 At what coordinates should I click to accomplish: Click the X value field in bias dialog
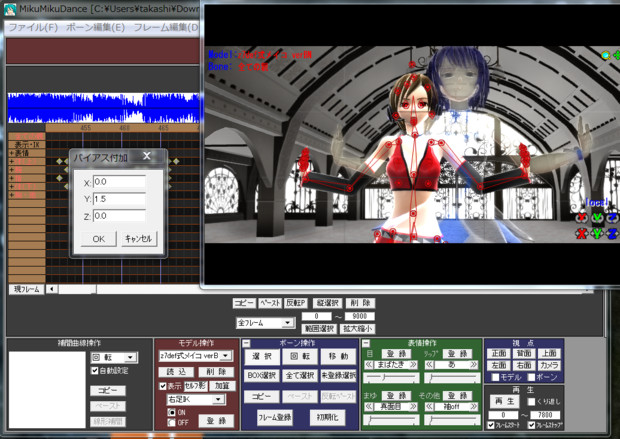[119, 182]
